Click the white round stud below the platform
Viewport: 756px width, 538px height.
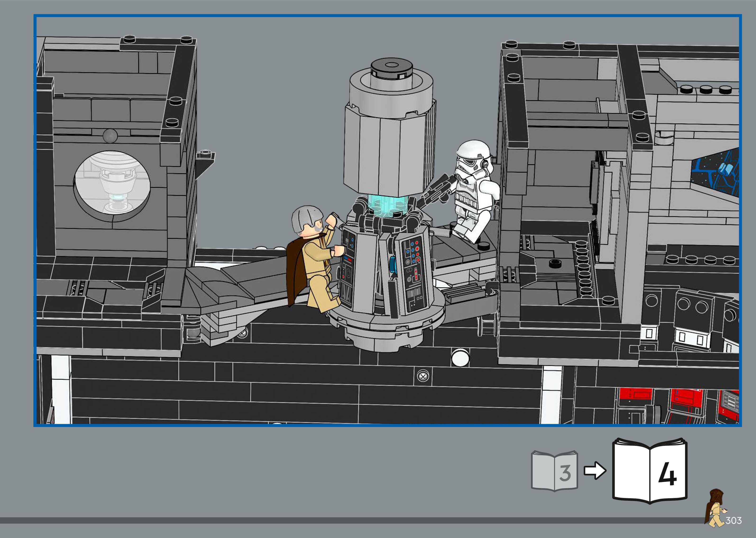(x=460, y=358)
